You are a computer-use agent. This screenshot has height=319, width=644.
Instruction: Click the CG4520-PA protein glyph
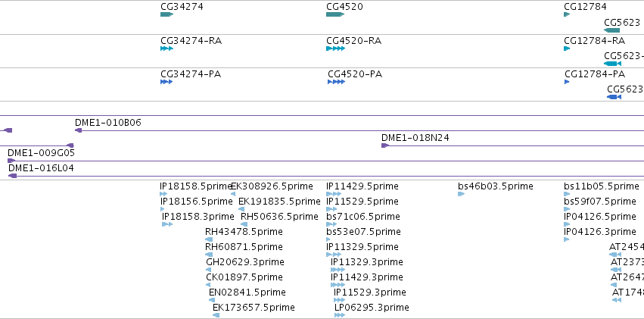[336, 82]
